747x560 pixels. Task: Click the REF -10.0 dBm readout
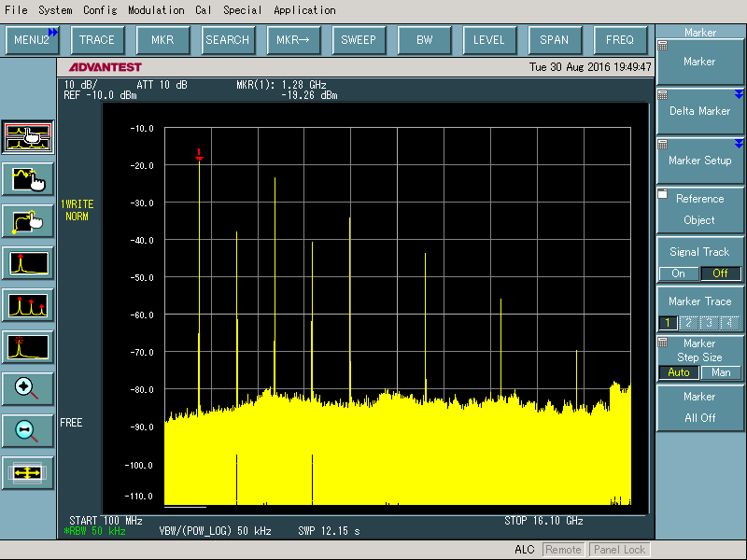tap(100, 95)
